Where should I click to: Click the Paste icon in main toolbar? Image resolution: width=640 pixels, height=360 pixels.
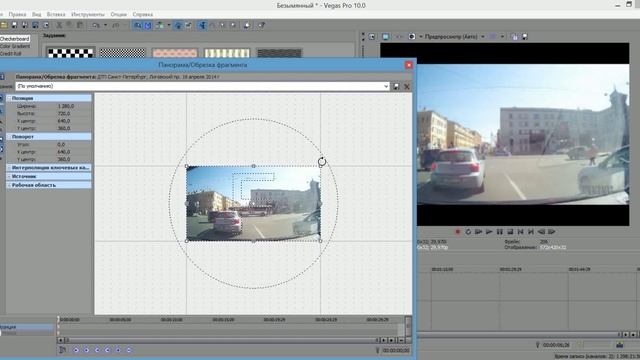click(80, 25)
